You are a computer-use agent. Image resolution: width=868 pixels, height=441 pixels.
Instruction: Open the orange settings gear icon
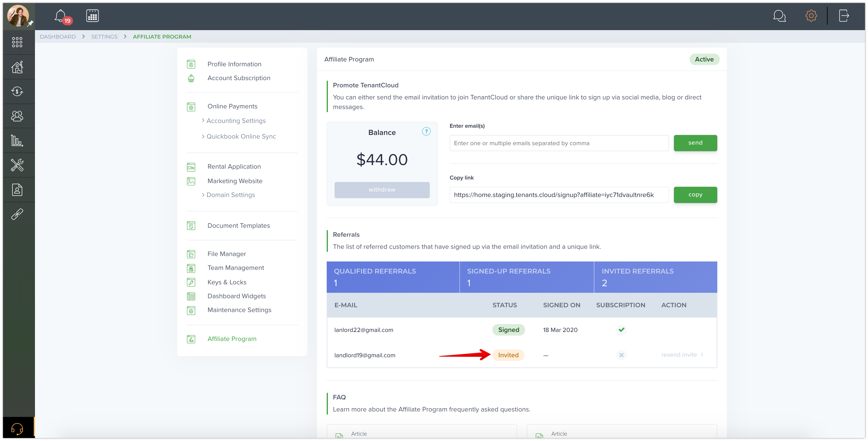pyautogui.click(x=811, y=15)
